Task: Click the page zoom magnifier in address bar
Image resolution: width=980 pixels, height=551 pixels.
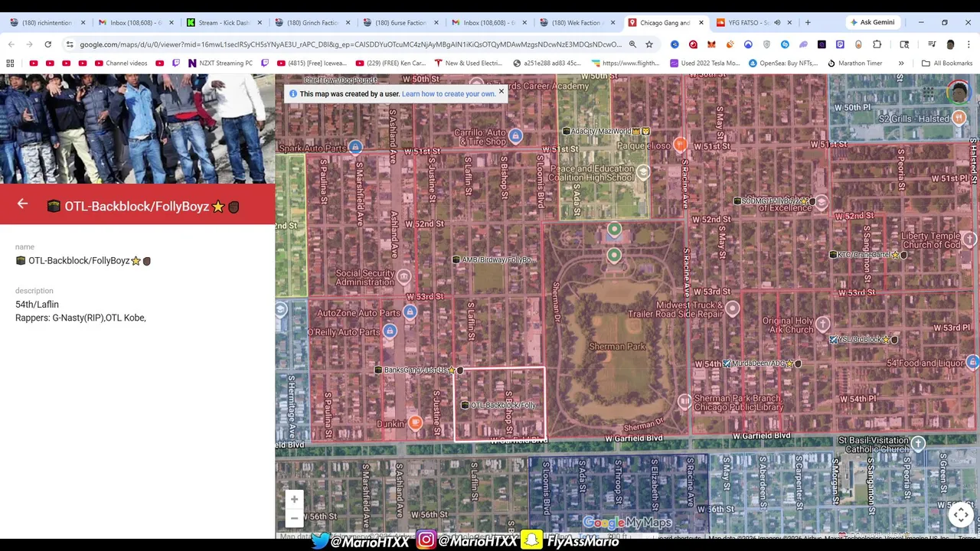Action: [632, 44]
